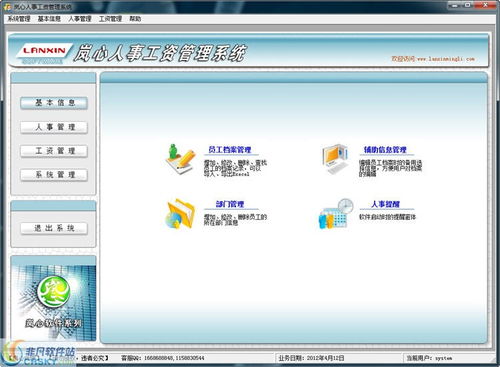Open the 人事提醒 link
The image size is (500, 367).
[385, 204]
